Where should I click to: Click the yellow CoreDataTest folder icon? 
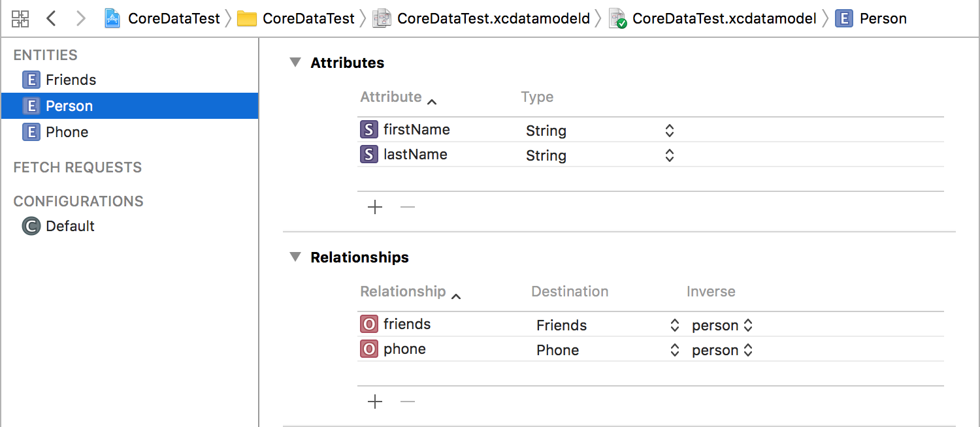pos(246,18)
